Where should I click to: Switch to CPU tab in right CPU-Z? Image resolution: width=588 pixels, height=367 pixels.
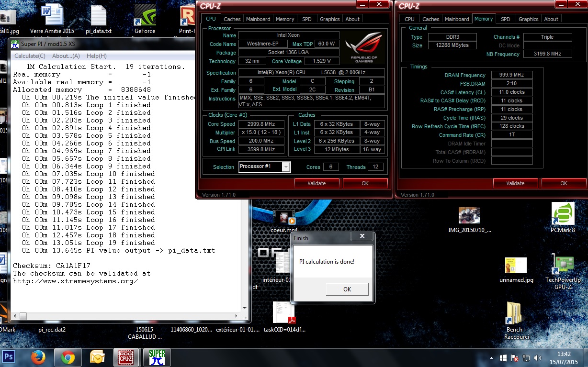pyautogui.click(x=409, y=19)
